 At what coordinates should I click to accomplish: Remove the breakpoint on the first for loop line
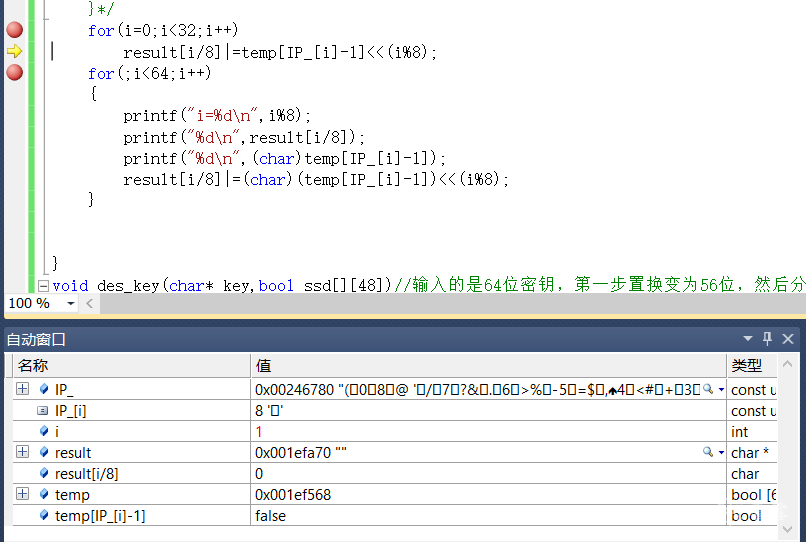(x=14, y=30)
